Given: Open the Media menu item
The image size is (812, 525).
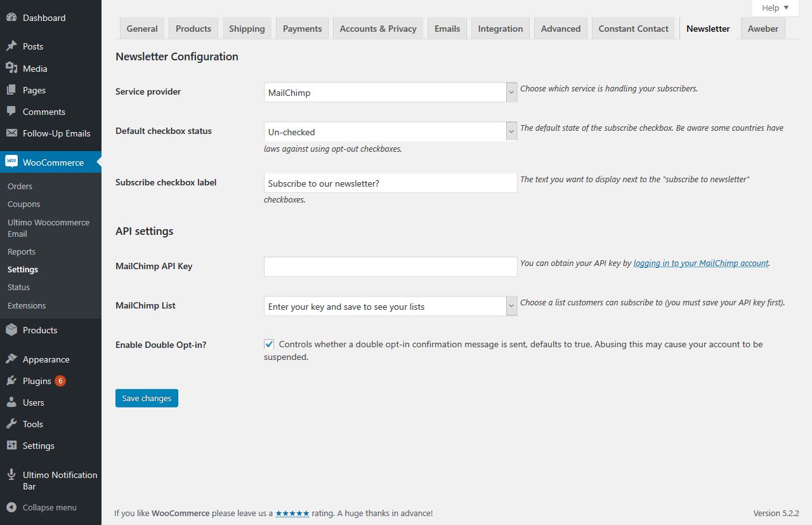Looking at the screenshot, I should (x=51, y=68).
